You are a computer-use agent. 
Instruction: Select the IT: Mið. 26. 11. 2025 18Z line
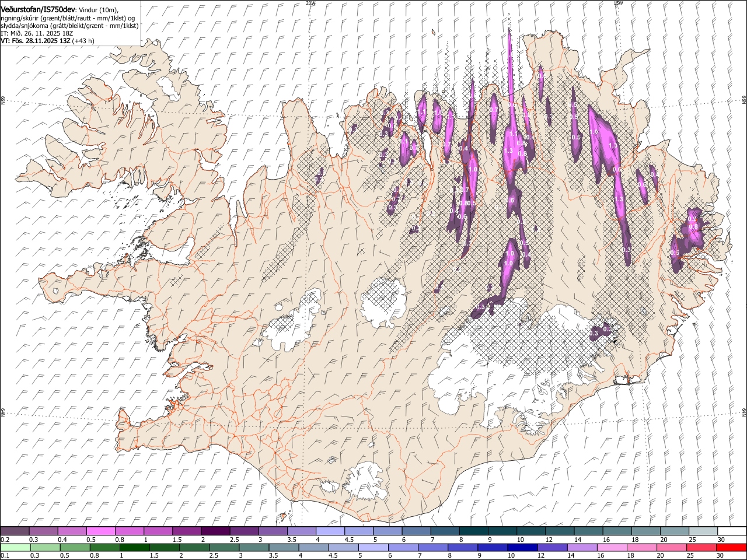tap(37, 33)
